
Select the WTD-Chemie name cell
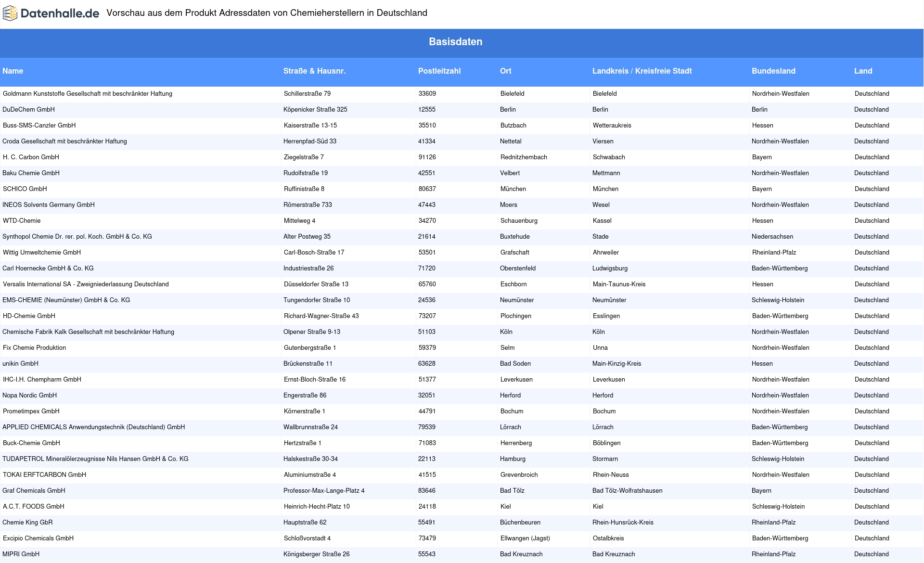pos(22,221)
